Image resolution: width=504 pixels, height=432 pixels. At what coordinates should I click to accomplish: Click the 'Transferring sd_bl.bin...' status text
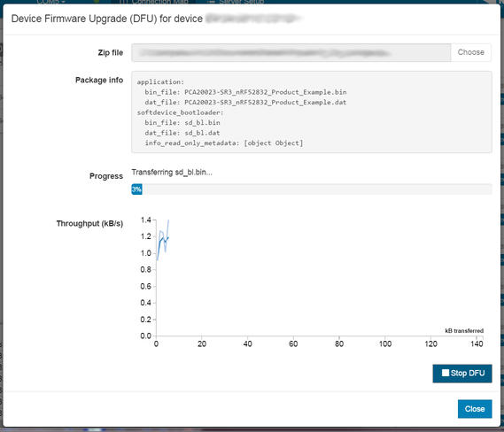pos(172,173)
